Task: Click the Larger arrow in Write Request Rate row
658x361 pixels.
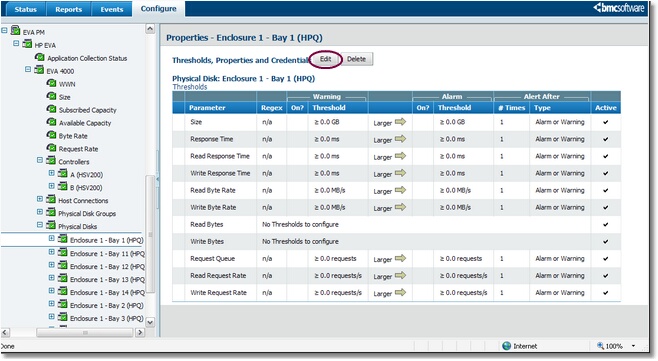Action: tap(400, 292)
